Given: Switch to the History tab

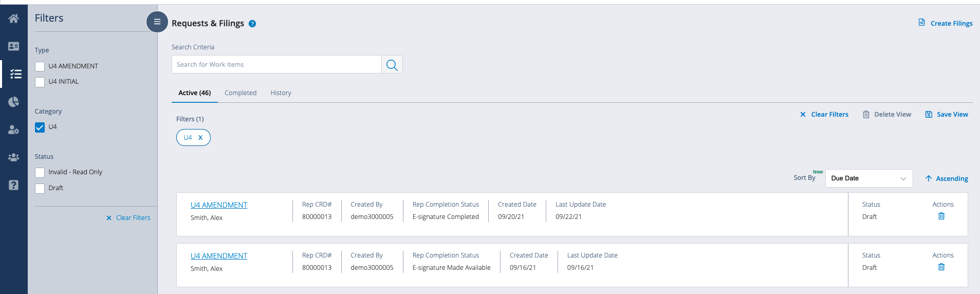Looking at the screenshot, I should [x=281, y=93].
